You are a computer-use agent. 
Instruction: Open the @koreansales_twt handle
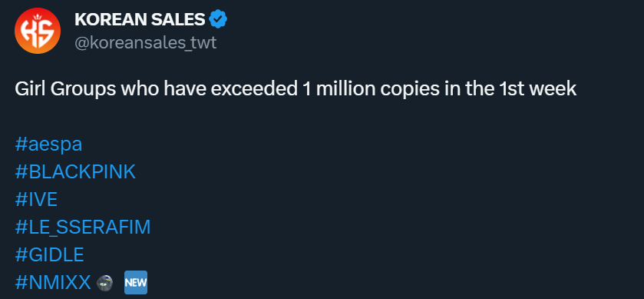145,43
